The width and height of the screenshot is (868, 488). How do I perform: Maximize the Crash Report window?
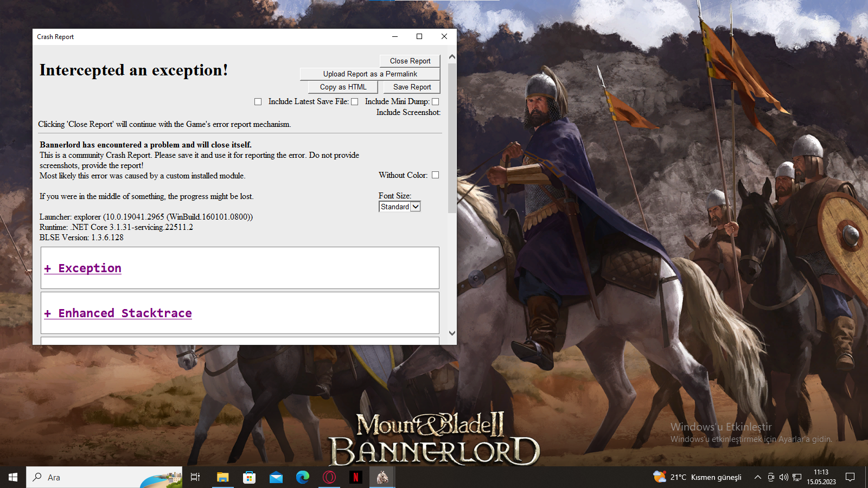click(419, 36)
